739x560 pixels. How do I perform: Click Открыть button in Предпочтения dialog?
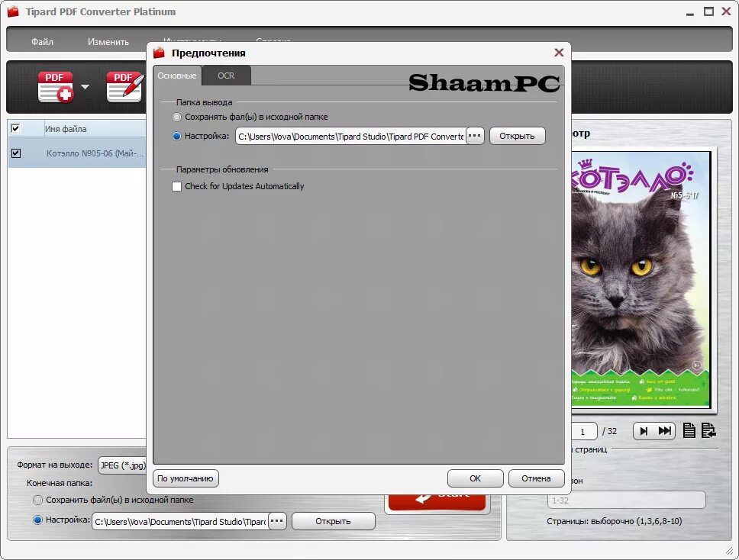tap(517, 136)
